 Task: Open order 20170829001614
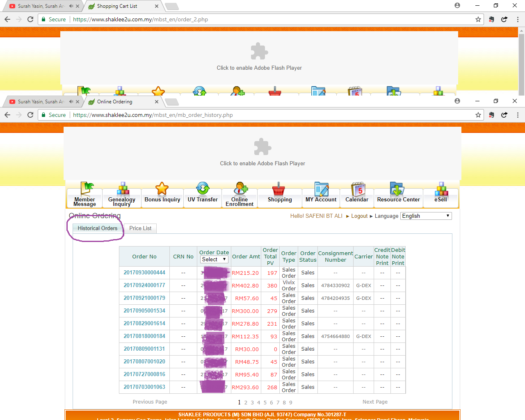(x=144, y=323)
